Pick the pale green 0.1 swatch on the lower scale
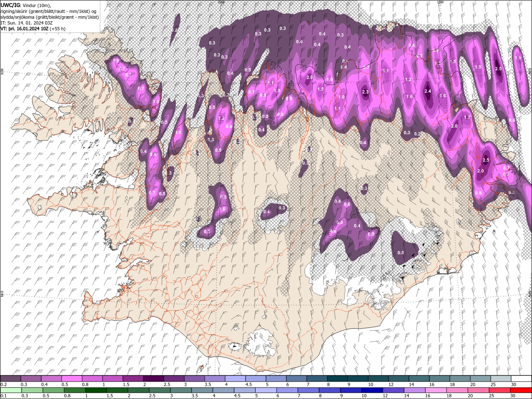Image resolution: width=532 pixels, height=399 pixels. click(x=11, y=390)
